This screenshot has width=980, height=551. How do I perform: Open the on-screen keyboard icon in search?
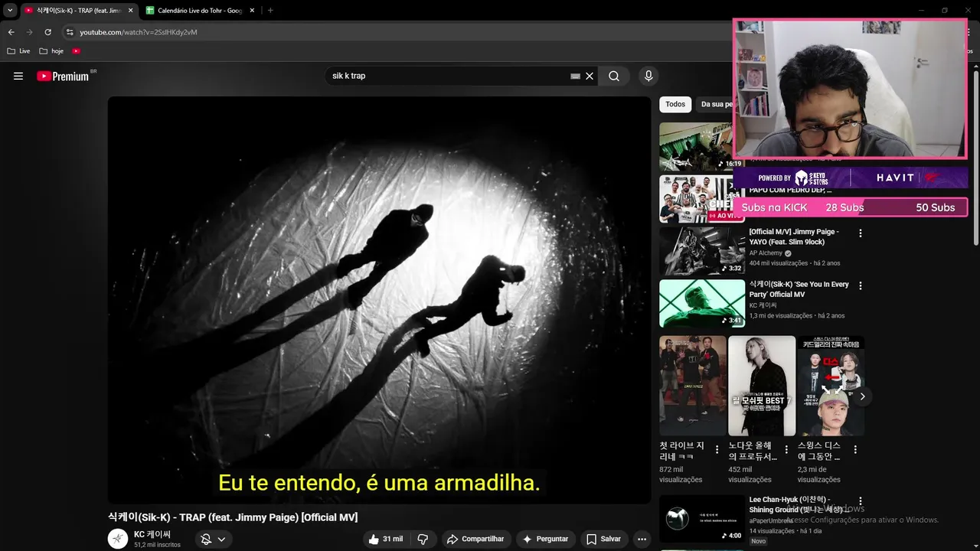tap(575, 77)
